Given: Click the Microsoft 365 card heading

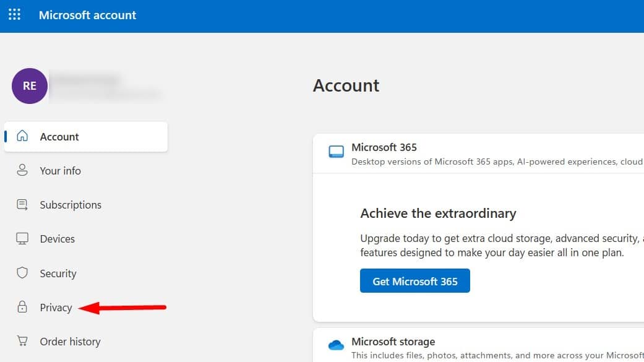Looking at the screenshot, I should [384, 147].
